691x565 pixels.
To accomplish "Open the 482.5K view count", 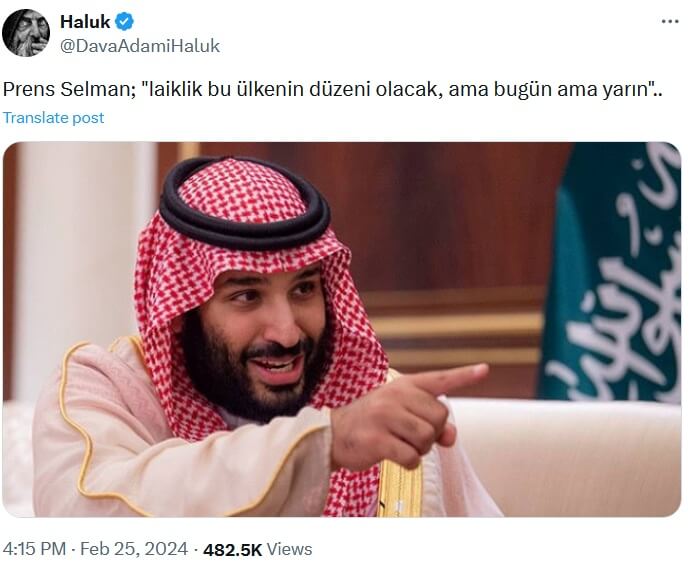I will 232,549.
